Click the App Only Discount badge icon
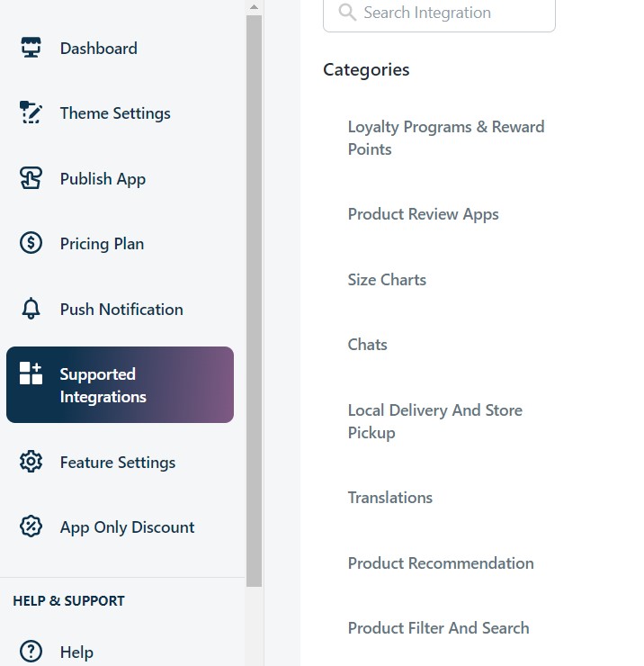Image resolution: width=644 pixels, height=666 pixels. (31, 526)
